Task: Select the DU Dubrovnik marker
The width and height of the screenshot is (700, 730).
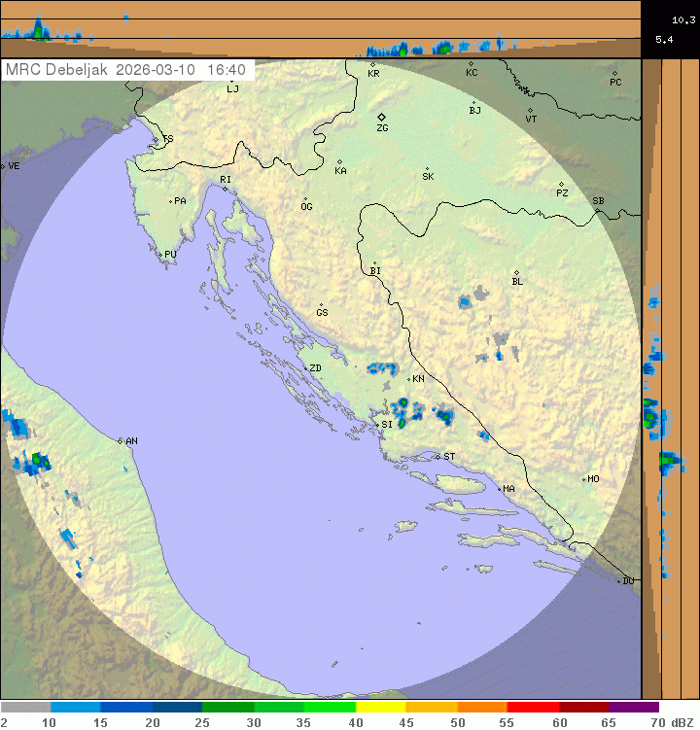Action: click(619, 581)
